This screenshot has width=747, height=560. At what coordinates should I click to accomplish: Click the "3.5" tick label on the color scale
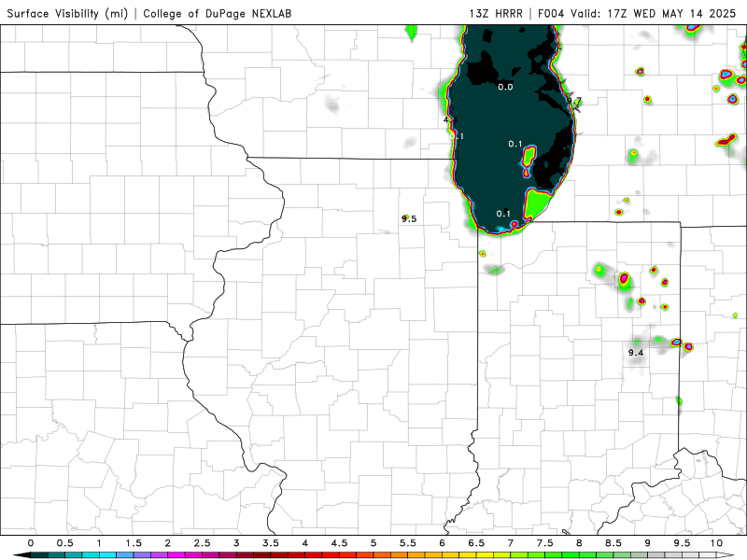[271, 543]
